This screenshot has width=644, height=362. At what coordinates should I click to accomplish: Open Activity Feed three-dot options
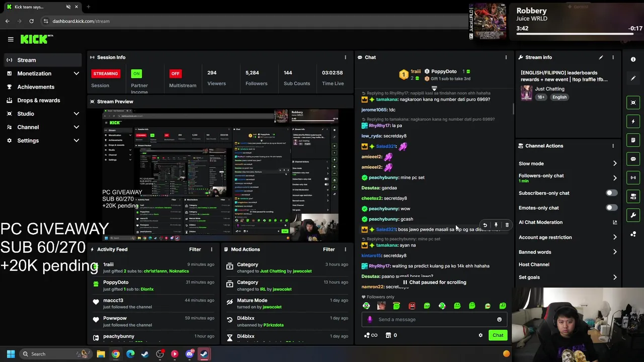click(x=211, y=249)
